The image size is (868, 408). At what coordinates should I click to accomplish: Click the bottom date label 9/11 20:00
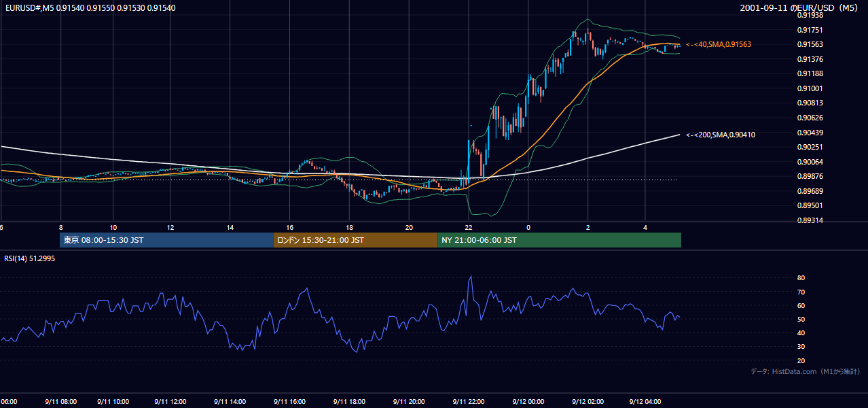click(x=409, y=401)
